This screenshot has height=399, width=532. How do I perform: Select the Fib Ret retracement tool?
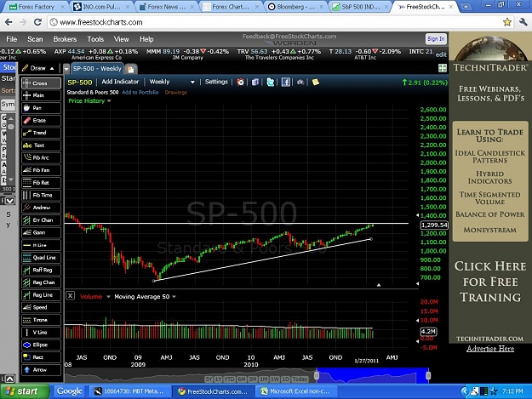(41, 183)
